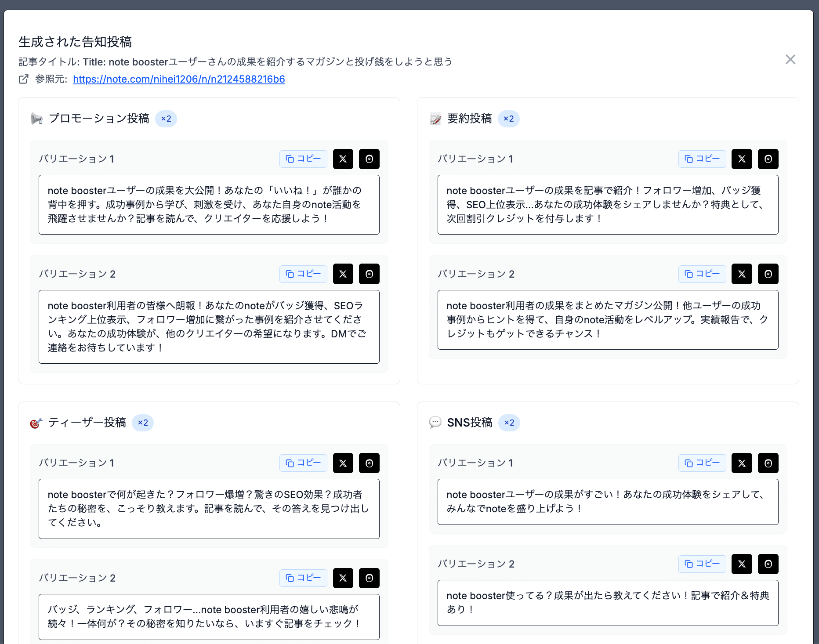
Task: Click the ×2 badge beside 要約投稿
Action: tap(509, 119)
